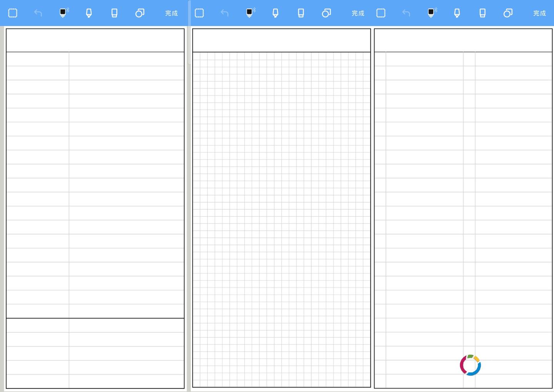Tap the title header box of the right column-lined page
The image size is (554, 392).
pyautogui.click(x=463, y=40)
